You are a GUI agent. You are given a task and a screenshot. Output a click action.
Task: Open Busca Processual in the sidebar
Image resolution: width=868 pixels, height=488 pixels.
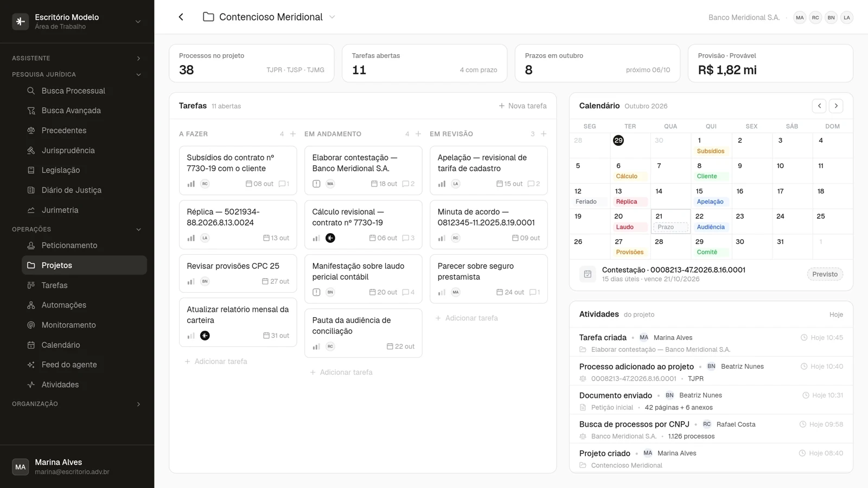click(x=84, y=91)
